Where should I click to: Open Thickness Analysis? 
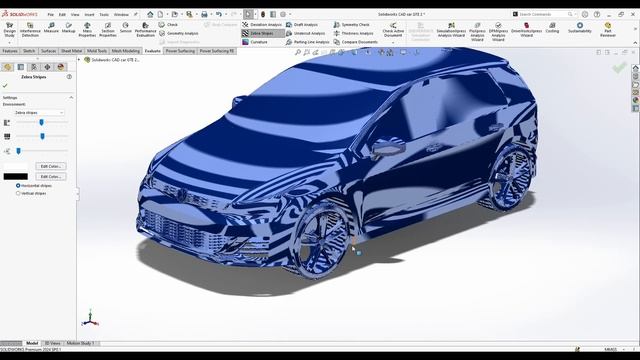[x=353, y=33]
